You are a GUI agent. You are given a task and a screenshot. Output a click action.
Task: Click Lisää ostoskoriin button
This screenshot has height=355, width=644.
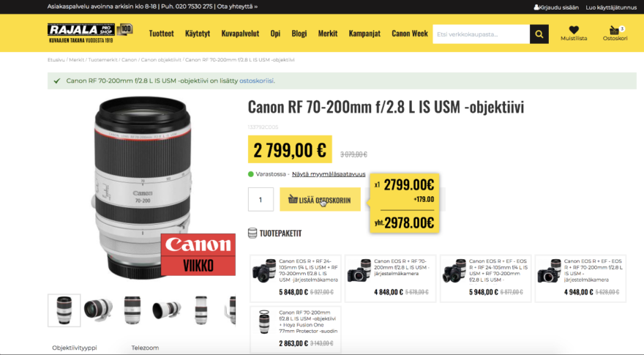tap(320, 200)
